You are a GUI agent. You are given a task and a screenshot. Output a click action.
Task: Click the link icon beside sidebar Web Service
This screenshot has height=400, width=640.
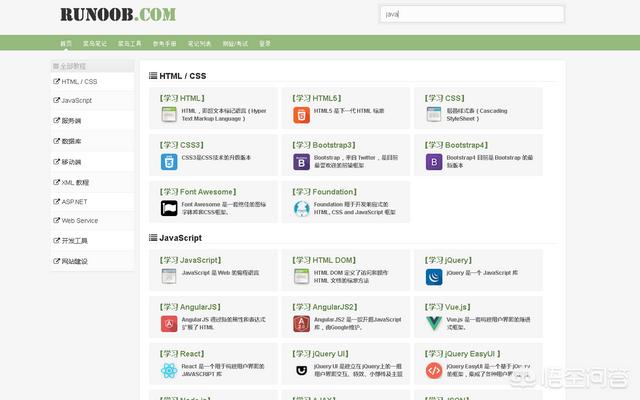pyautogui.click(x=56, y=220)
